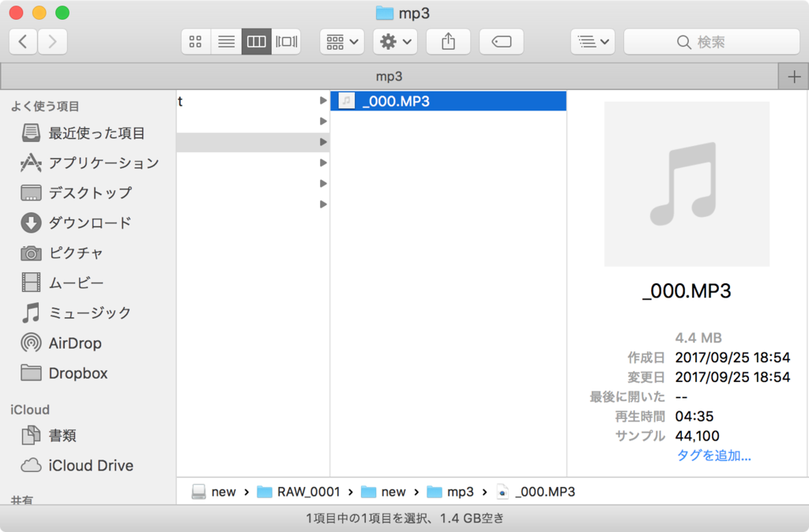Click _000.MP3 in path bar
Viewport: 809px width, 532px height.
pos(536,492)
